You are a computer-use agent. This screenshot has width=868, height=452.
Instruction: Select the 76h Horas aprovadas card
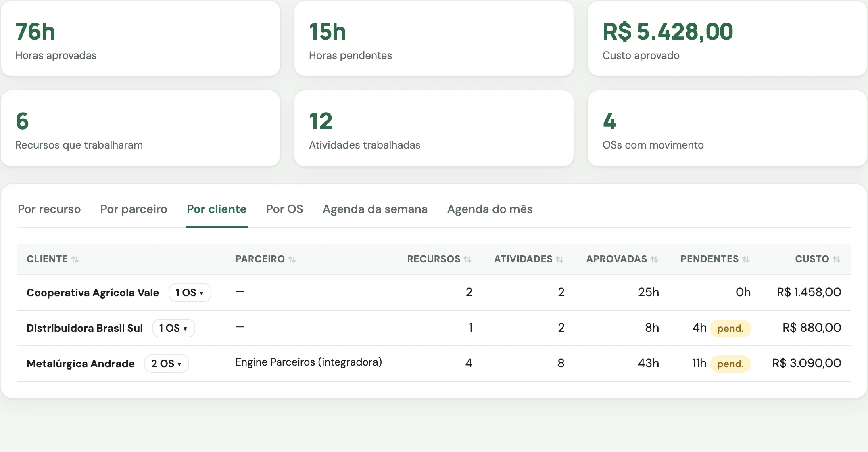pos(140,38)
